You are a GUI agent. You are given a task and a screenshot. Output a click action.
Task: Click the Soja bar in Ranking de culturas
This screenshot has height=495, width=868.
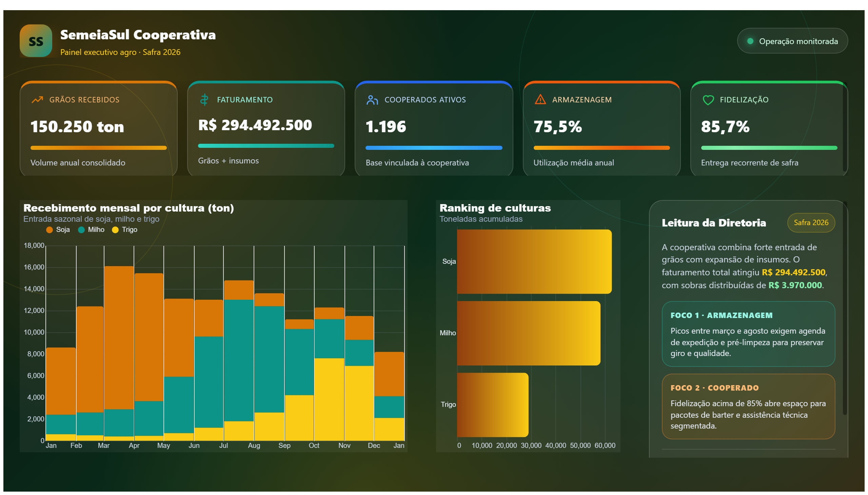[534, 261]
